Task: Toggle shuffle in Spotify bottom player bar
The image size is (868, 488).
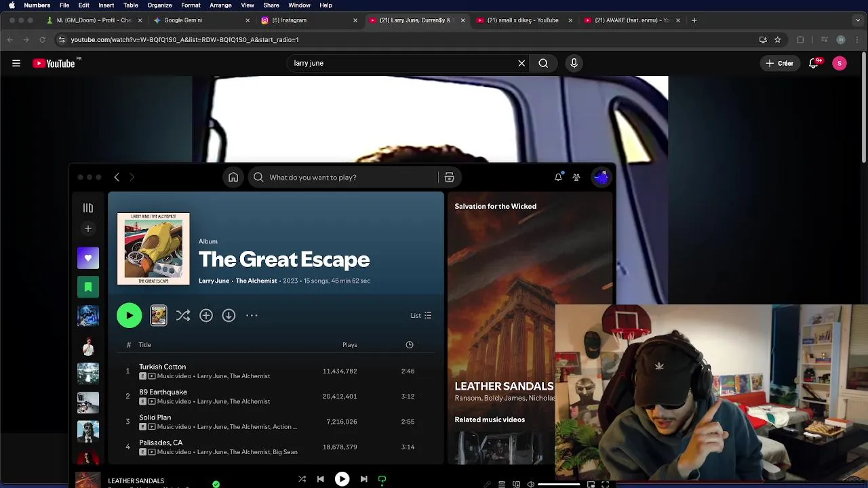Action: click(x=302, y=479)
